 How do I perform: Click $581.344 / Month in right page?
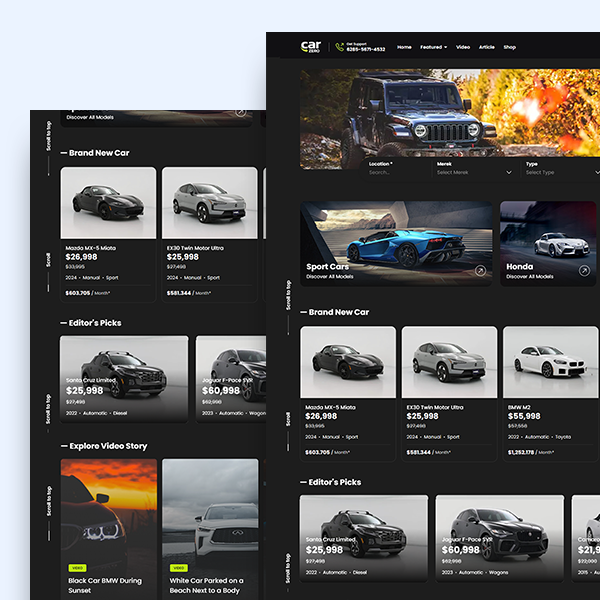click(x=429, y=452)
